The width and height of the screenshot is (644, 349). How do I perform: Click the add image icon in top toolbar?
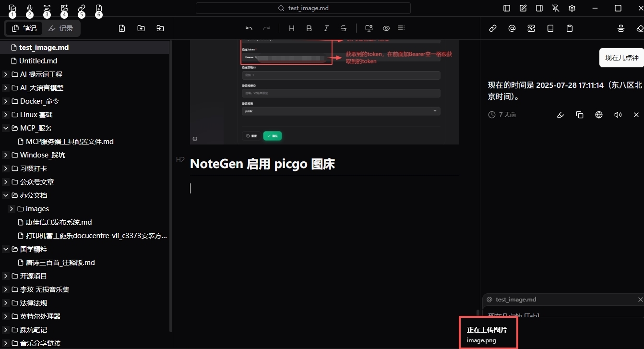click(x=64, y=8)
